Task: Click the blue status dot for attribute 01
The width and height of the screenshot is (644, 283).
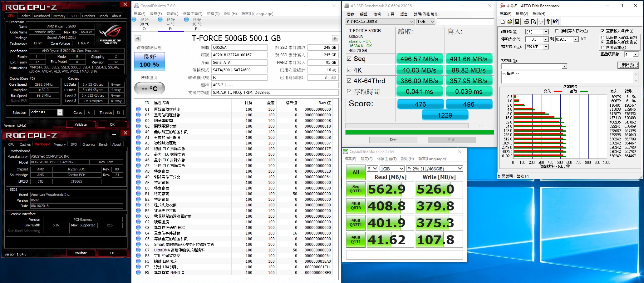Action: click(138, 109)
